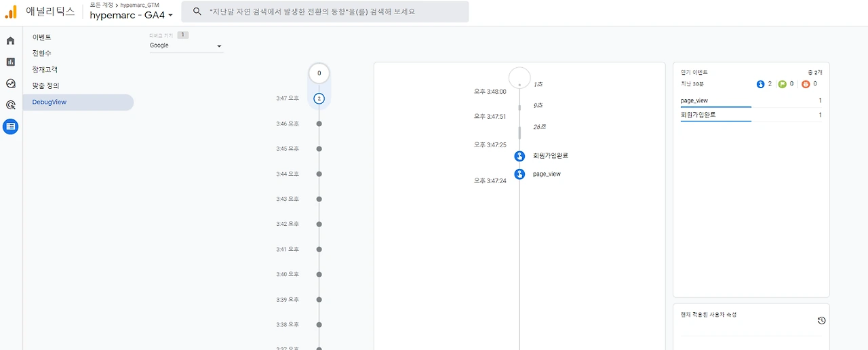Click the 오후 3:47:25 timestamp

490,144
